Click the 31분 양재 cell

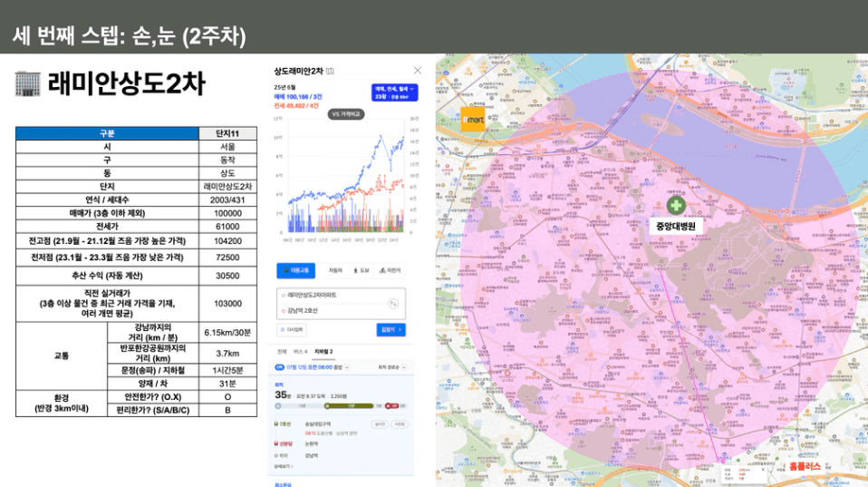[x=227, y=384]
